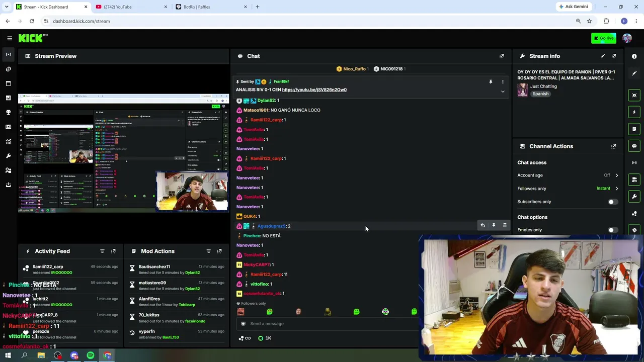This screenshot has height=362, width=644.
Task: Reload the browser page
Action: click(x=32, y=21)
